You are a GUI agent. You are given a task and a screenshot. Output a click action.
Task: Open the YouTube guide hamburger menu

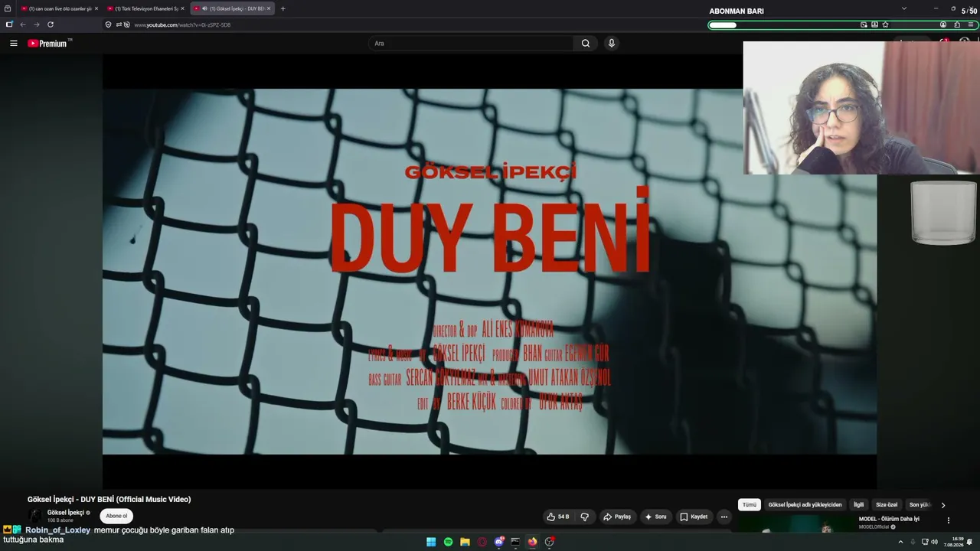point(13,44)
